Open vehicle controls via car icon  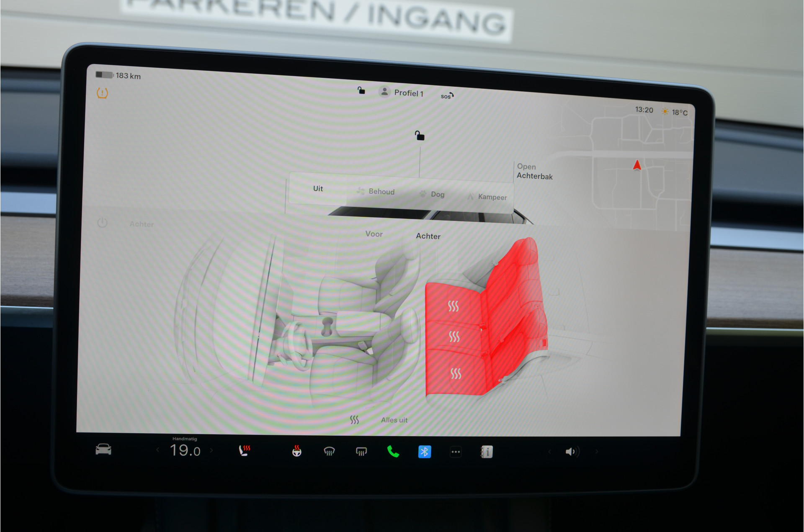point(103,450)
